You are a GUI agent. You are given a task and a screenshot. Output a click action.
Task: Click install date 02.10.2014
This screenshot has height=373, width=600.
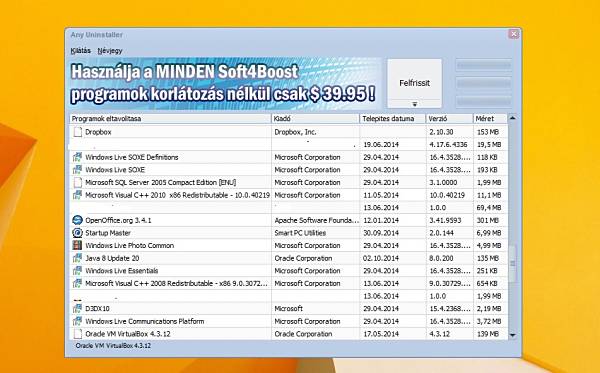tap(381, 258)
